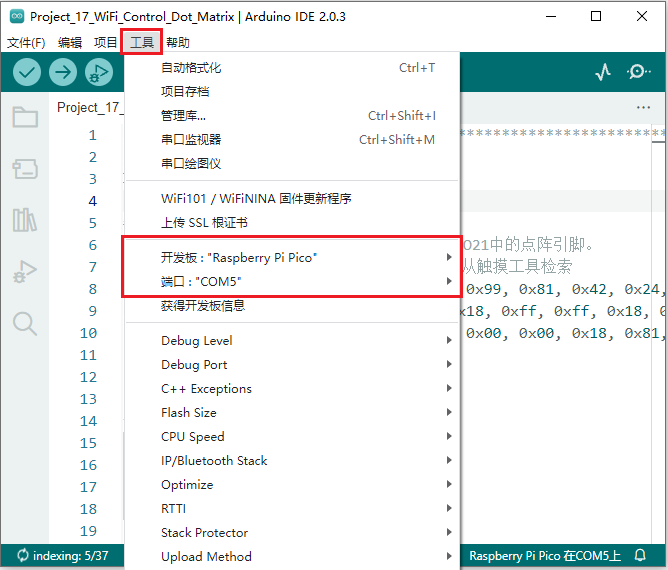Start debugging with the bug-play toolbar icon

tap(99, 72)
